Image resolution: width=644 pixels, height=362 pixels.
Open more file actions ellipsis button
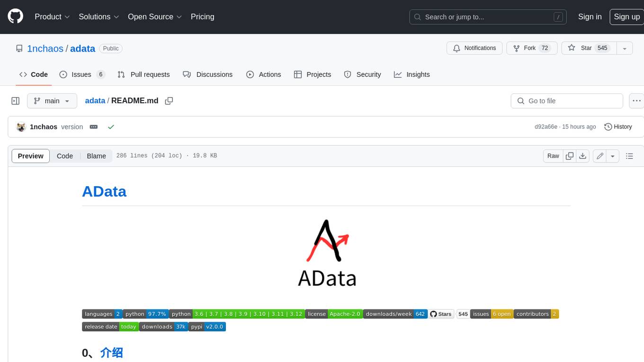coord(637,101)
